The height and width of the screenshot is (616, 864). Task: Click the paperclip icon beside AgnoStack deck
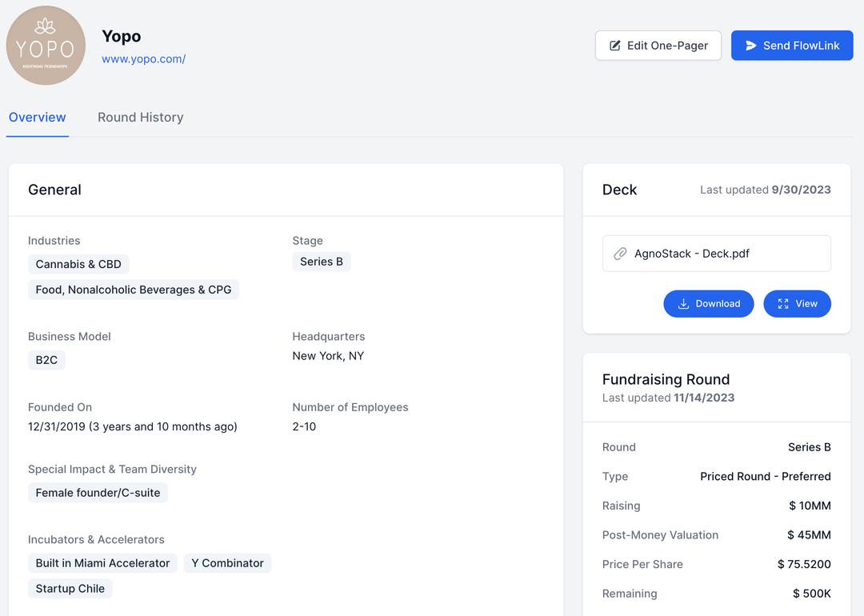[x=620, y=254]
